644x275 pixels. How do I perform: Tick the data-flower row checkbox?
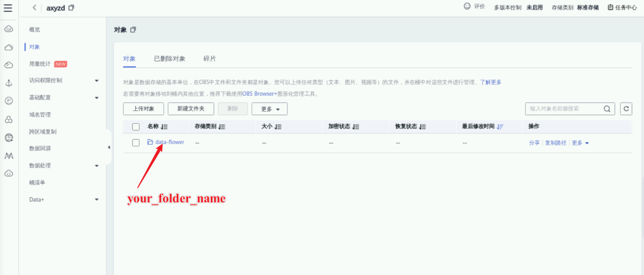(x=136, y=143)
